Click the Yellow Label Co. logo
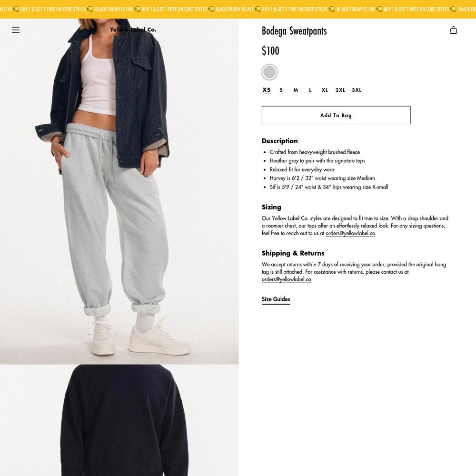Viewport: 476px width, 476px height. 133,30
